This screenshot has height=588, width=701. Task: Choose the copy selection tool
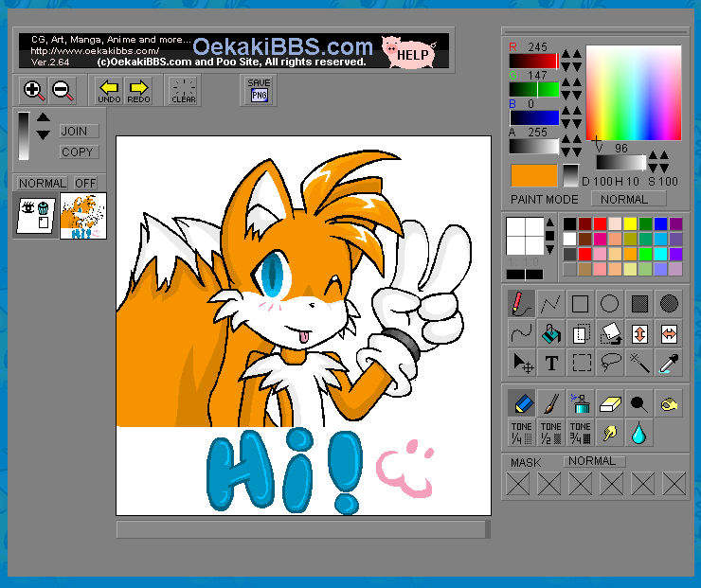tap(581, 333)
